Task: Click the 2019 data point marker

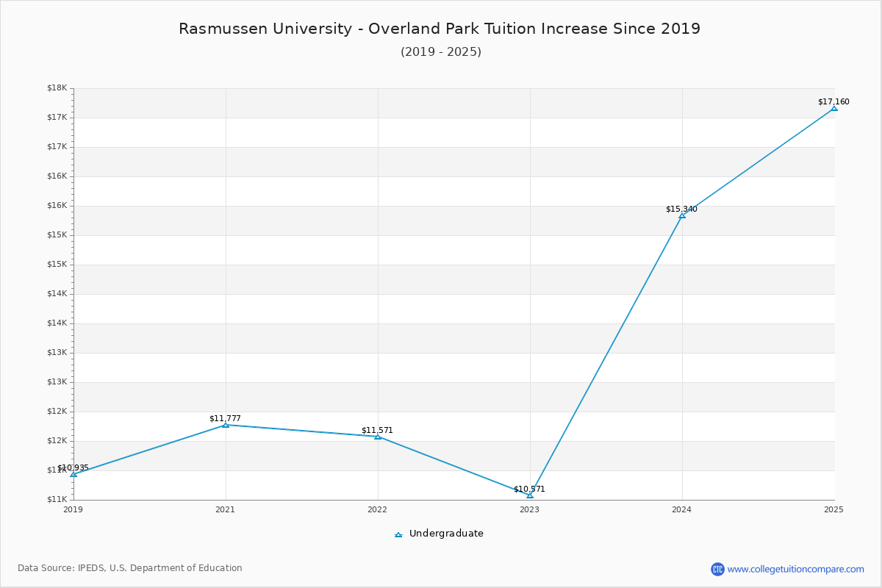Action: click(x=73, y=475)
